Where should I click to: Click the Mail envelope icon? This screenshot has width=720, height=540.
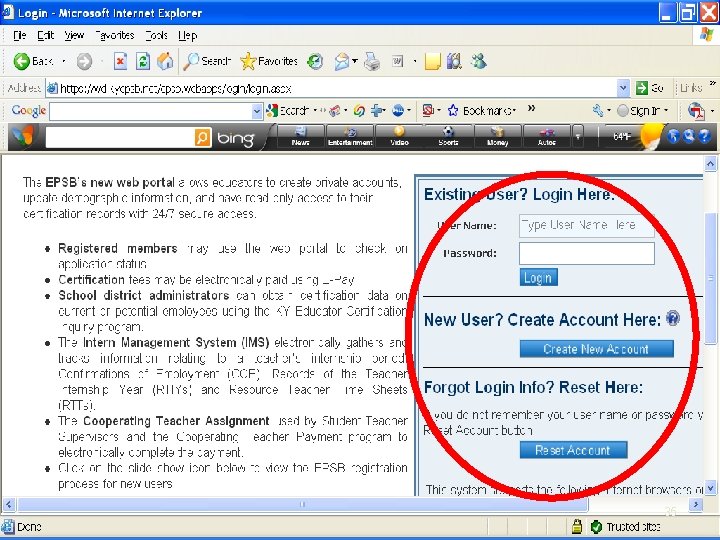[342, 61]
